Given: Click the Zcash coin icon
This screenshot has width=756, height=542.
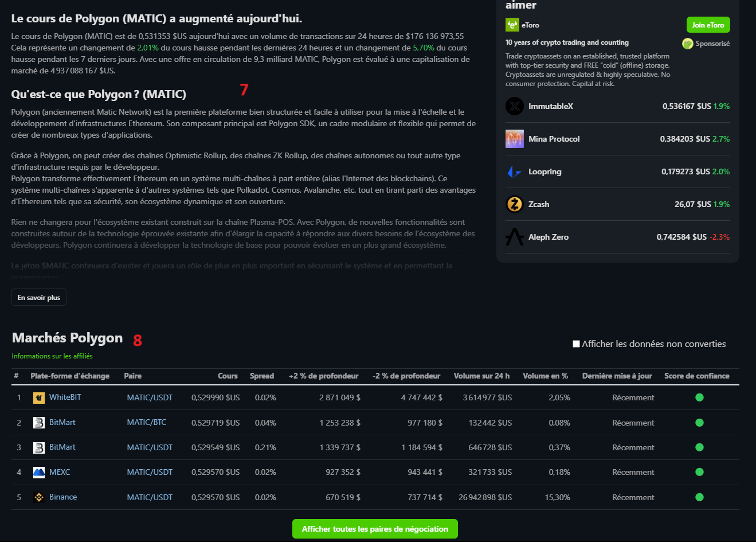Looking at the screenshot, I should (514, 204).
